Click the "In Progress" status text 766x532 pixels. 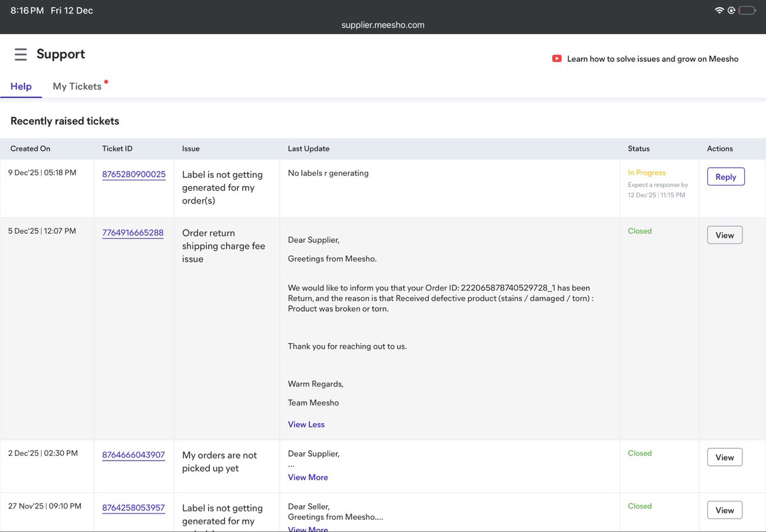[647, 173]
